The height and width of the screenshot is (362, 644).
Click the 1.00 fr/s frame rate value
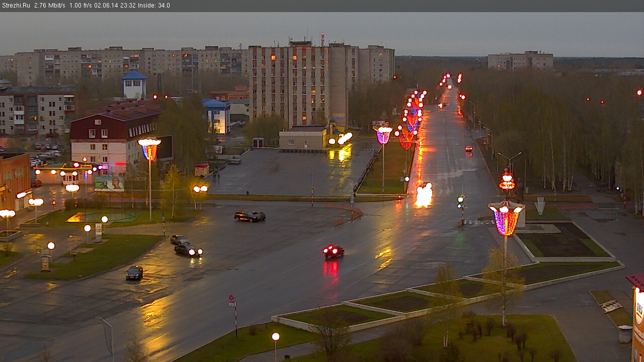coord(80,6)
